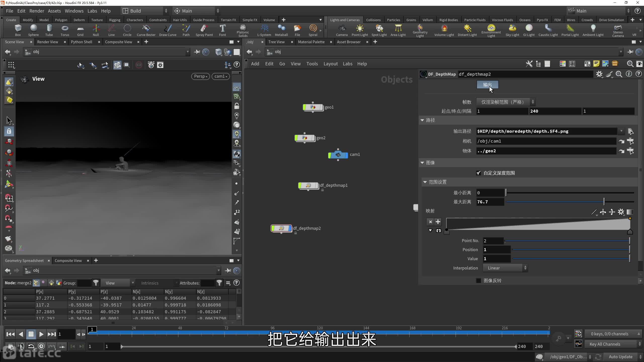Switch to the Material Palette tab
Screen dimensions: 644x362
(311, 42)
